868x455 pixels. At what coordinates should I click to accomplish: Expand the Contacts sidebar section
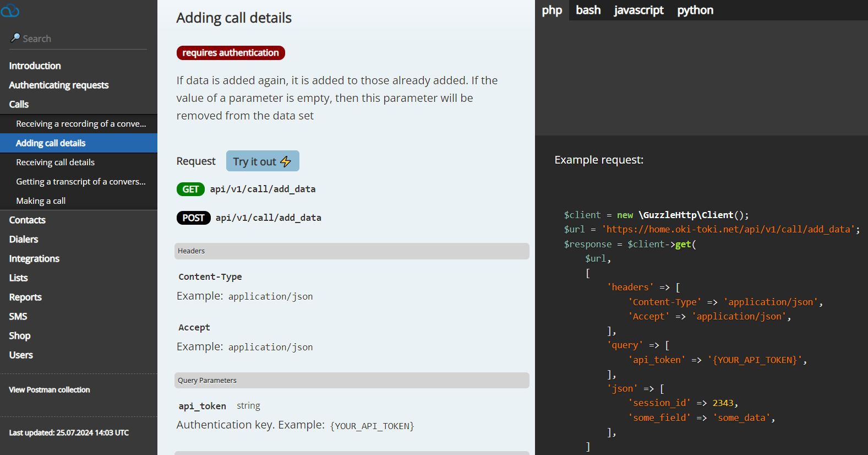point(27,220)
